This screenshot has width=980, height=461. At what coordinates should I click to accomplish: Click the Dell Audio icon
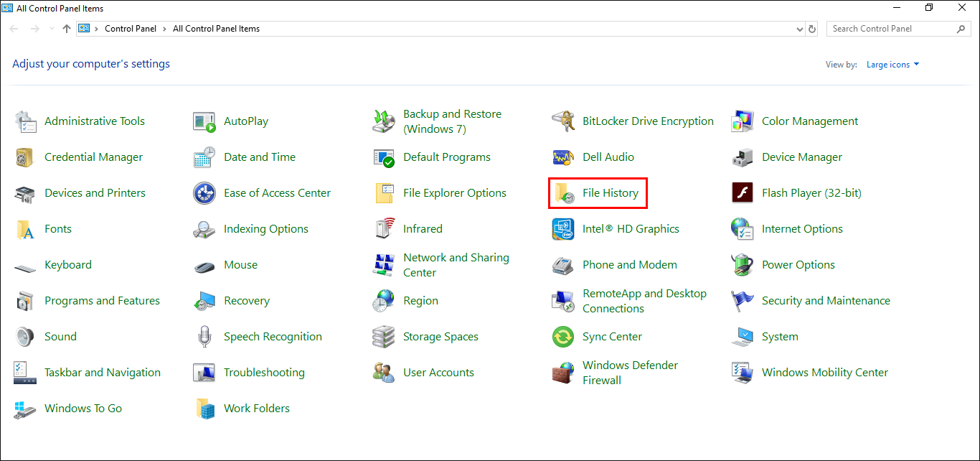point(563,157)
